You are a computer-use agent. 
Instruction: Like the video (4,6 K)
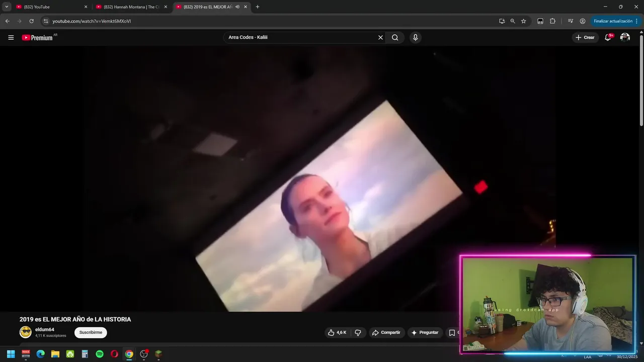click(337, 332)
